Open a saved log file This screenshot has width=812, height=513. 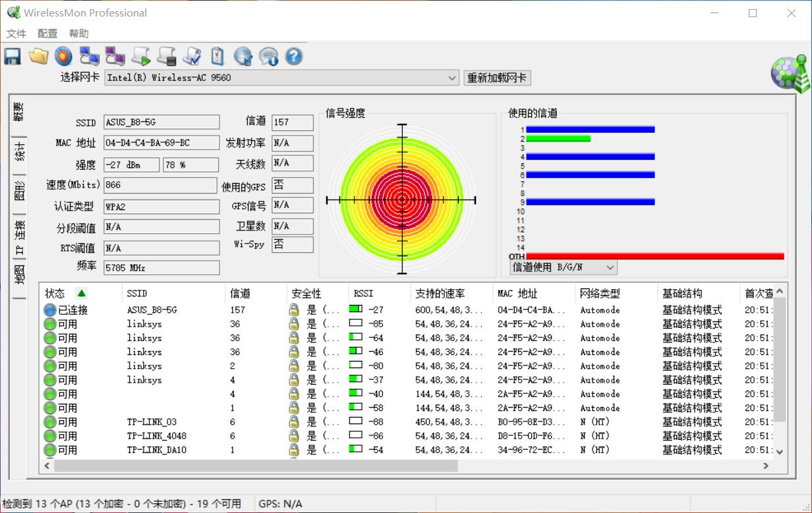coord(38,57)
